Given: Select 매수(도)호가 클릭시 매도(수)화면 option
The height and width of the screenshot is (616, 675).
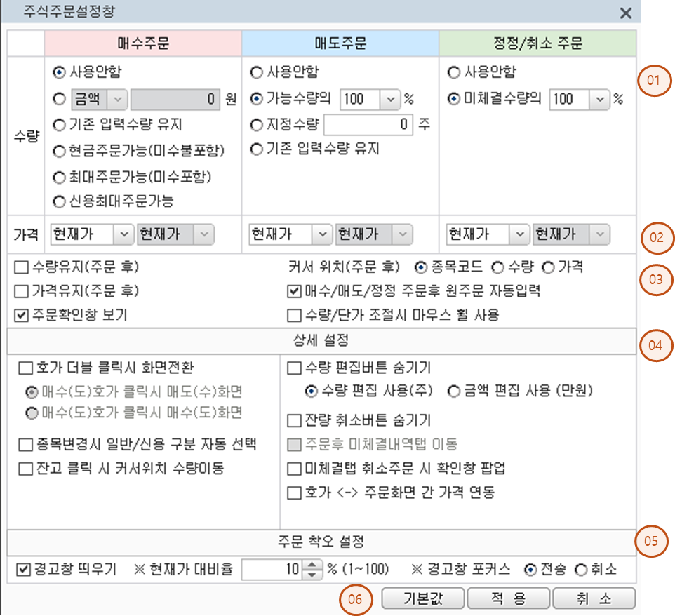Looking at the screenshot, I should tap(32, 392).
